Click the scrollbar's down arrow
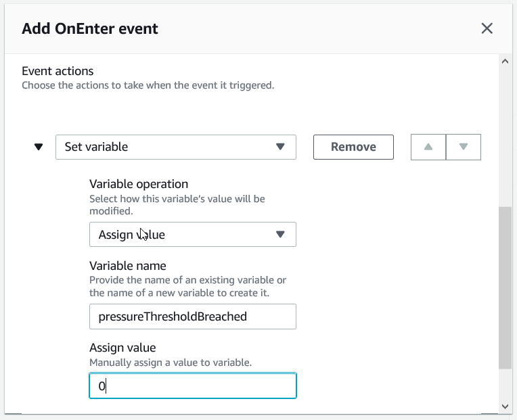 505,406
